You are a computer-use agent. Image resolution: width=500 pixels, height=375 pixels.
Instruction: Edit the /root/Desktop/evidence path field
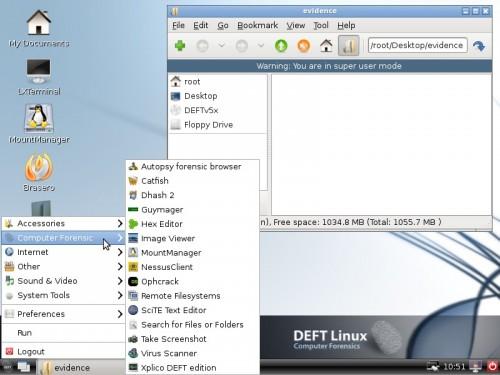click(417, 45)
